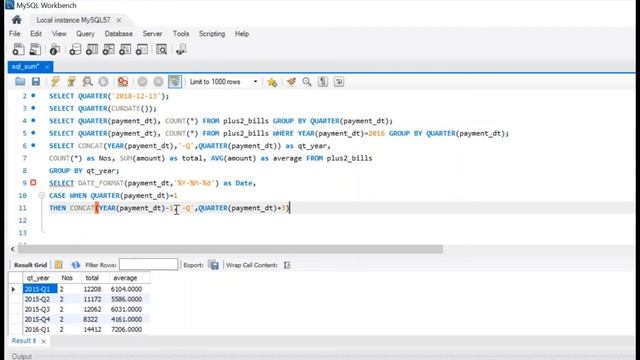640x360 pixels.
Task: Sort by qt_year column header
Action: [38, 278]
